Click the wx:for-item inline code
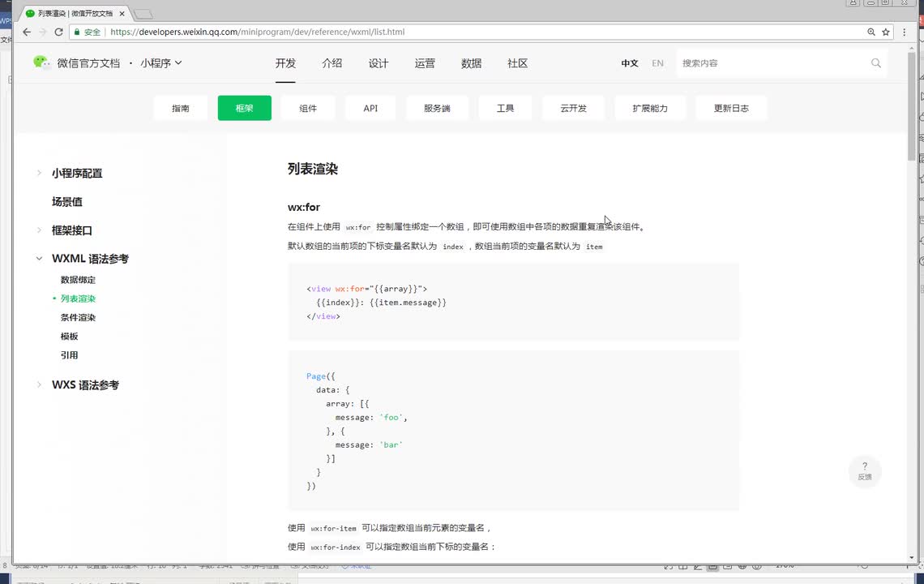 334,529
